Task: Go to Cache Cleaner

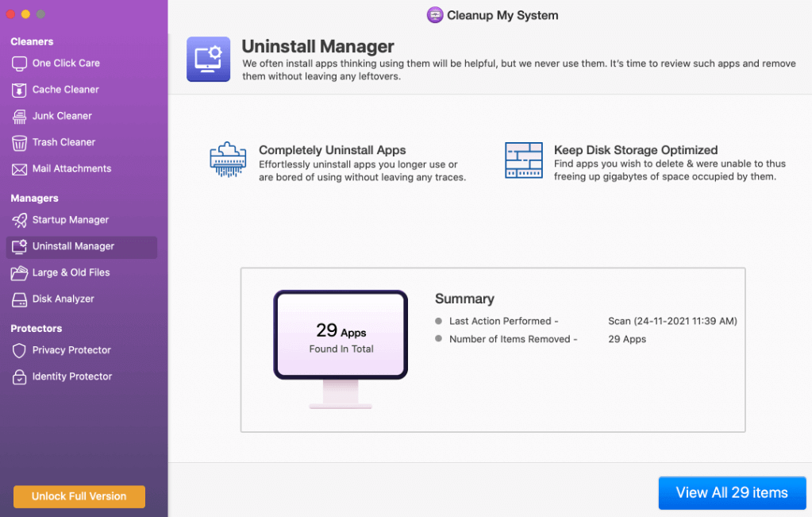Action: (x=82, y=90)
